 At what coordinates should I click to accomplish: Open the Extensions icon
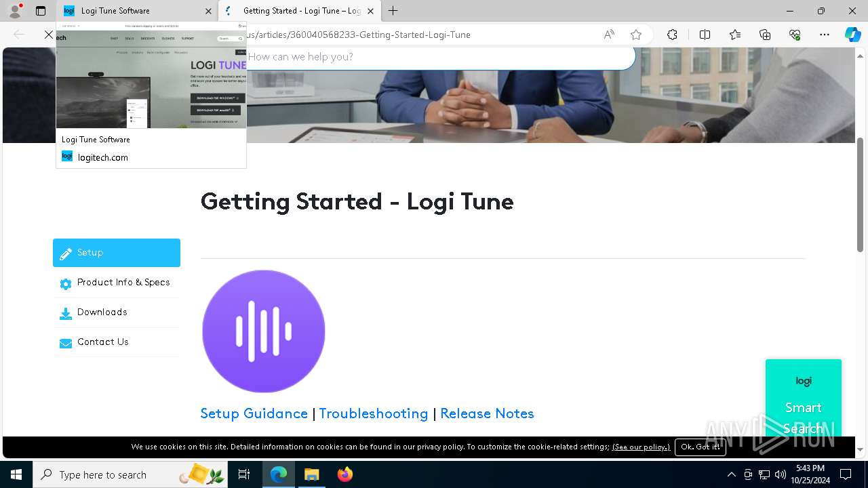pos(672,35)
